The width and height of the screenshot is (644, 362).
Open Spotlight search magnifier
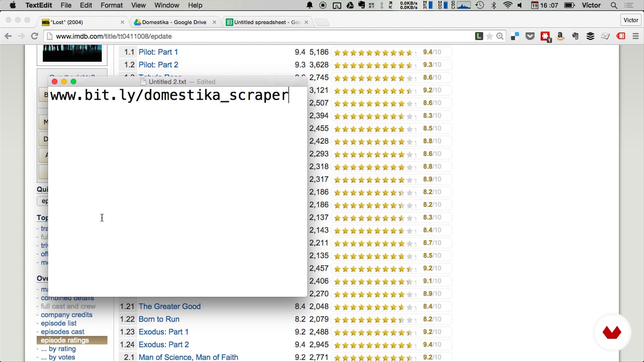click(x=614, y=5)
